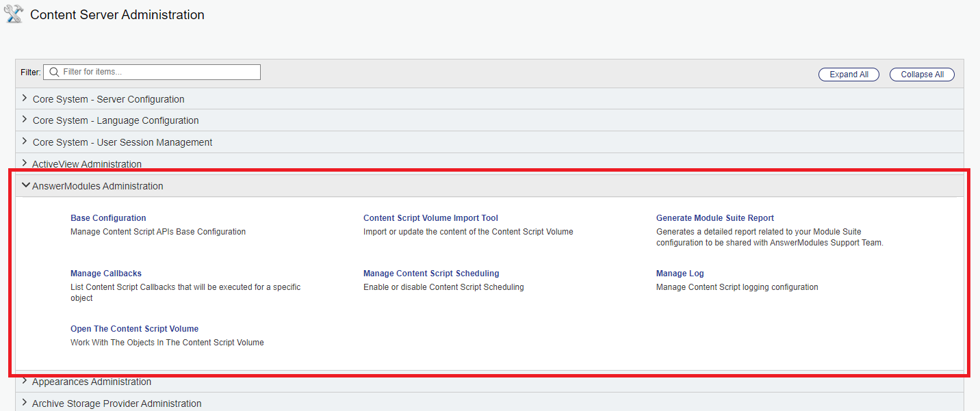Click the Collapse All button
Screen dimensions: 980x411
(x=922, y=74)
